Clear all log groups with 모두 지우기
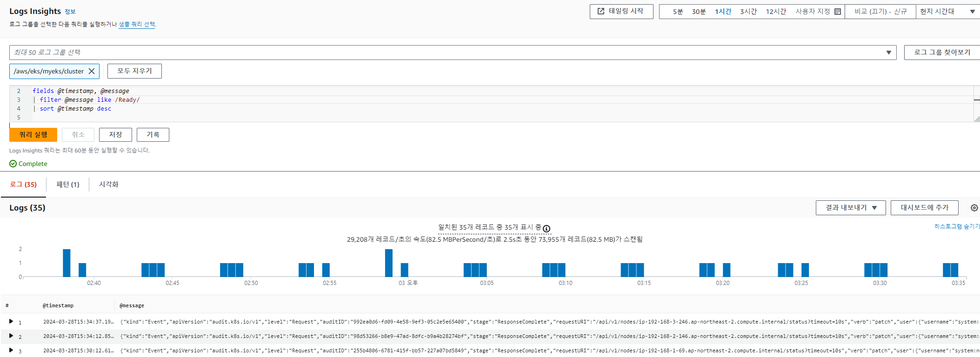This screenshot has width=980, height=357. pyautogui.click(x=134, y=71)
